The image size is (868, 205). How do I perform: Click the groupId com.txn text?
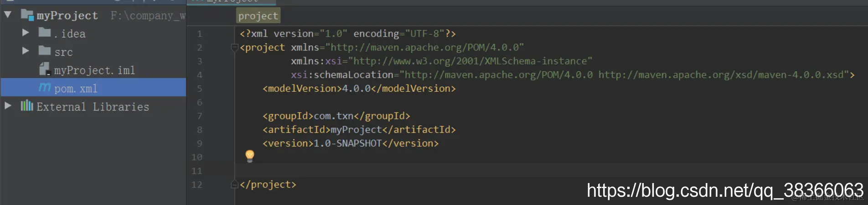(x=336, y=116)
